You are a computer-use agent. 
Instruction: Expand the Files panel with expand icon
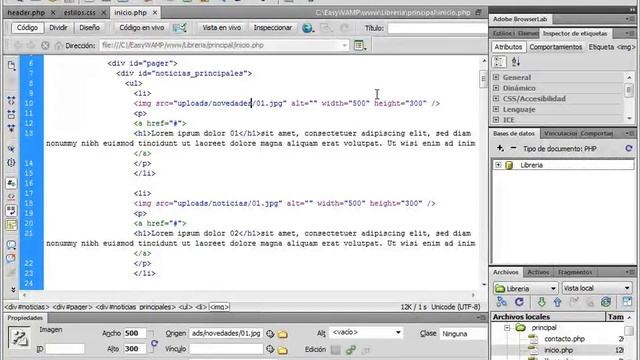pos(627,302)
